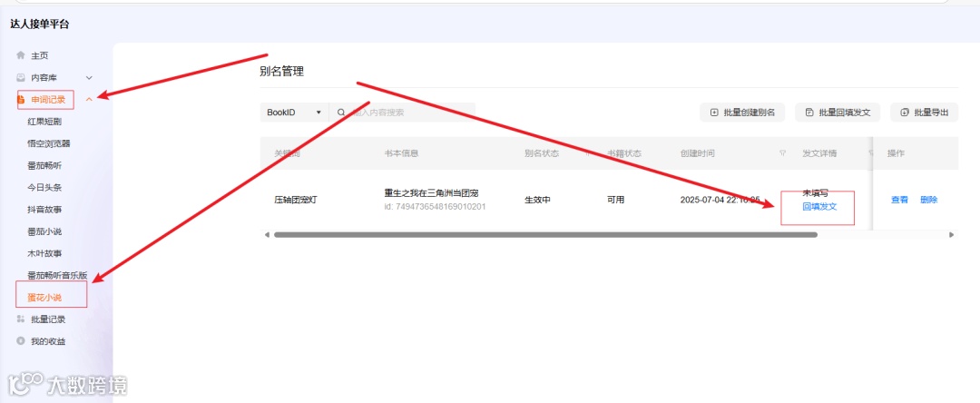Click the 批量创建别名 button

742,113
